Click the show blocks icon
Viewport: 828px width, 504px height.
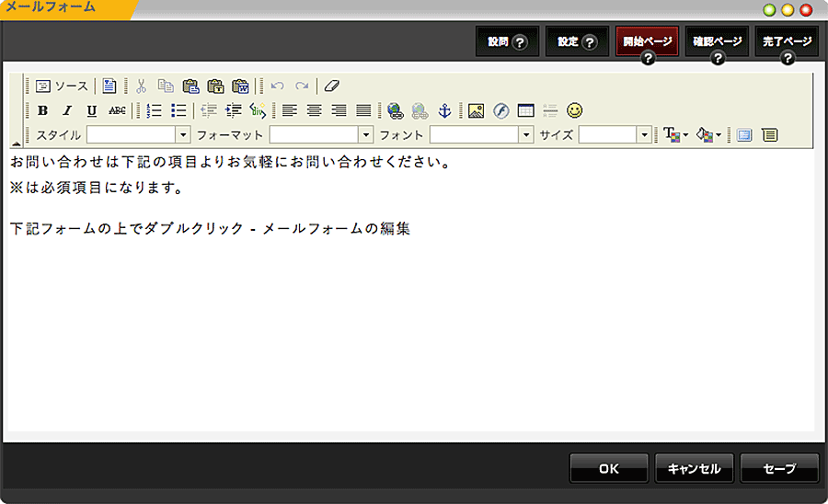pos(769,135)
